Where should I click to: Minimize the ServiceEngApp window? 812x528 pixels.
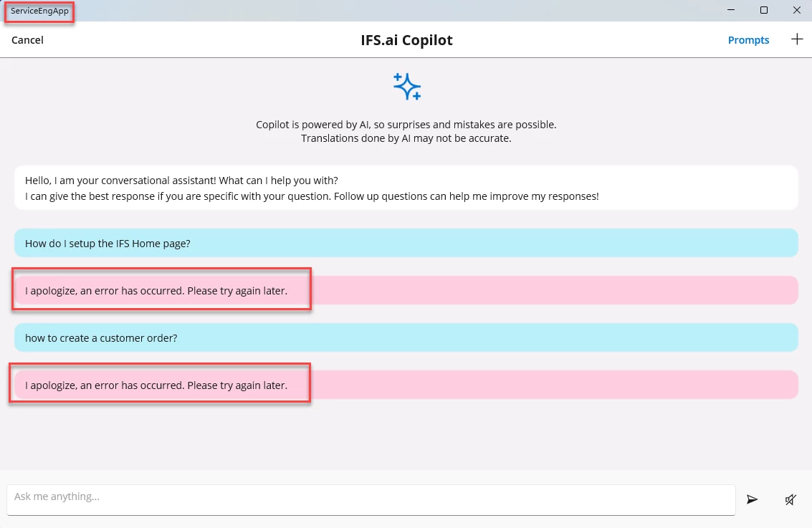click(732, 10)
